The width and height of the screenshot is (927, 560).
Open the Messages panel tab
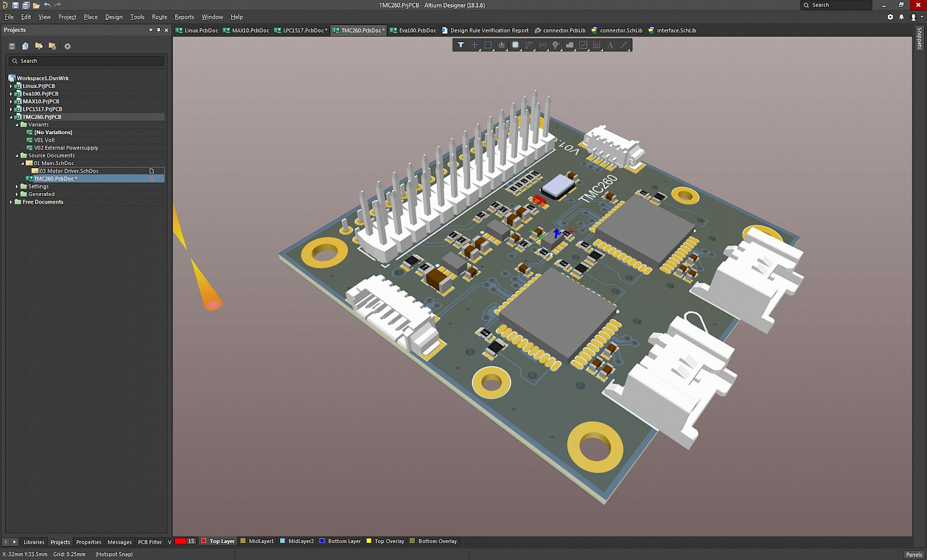click(x=120, y=542)
